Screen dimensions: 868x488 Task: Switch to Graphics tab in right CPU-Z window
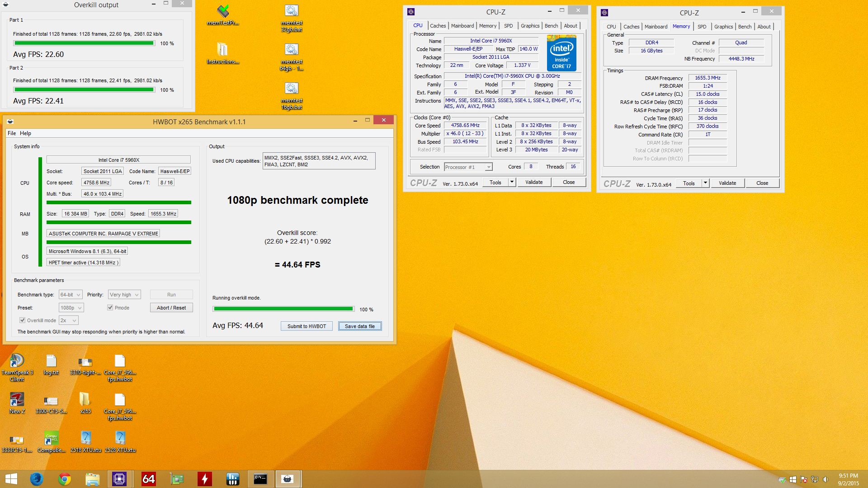[x=723, y=27]
